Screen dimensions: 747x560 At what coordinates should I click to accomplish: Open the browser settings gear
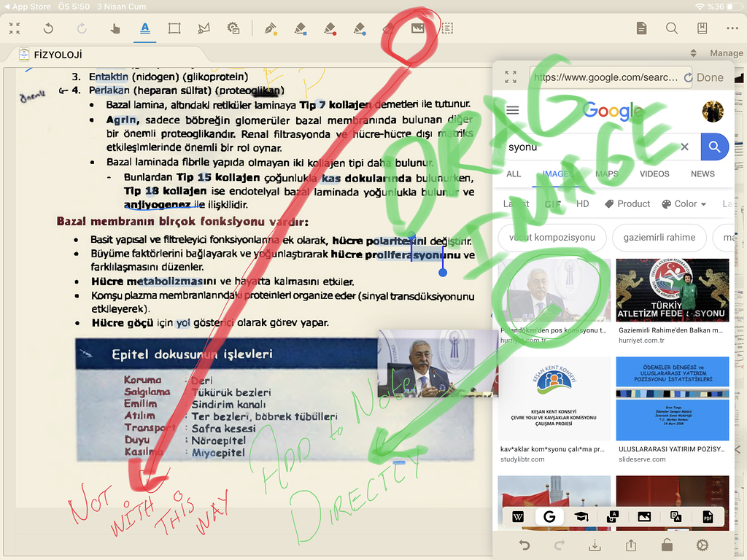pyautogui.click(x=703, y=545)
